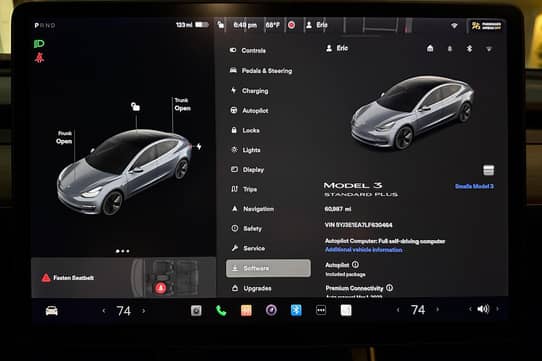Image resolution: width=542 pixels, height=361 pixels.
Task: Tap the red seat occupancy warning icon
Action: pos(160,287)
